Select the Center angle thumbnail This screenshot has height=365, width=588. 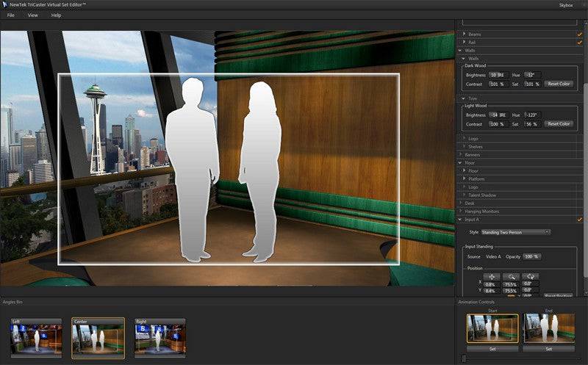point(98,339)
